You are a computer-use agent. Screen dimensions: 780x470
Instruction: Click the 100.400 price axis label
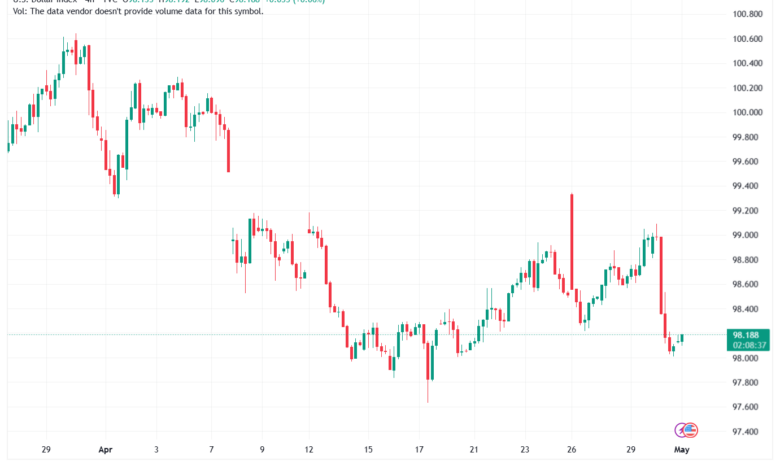click(x=748, y=63)
